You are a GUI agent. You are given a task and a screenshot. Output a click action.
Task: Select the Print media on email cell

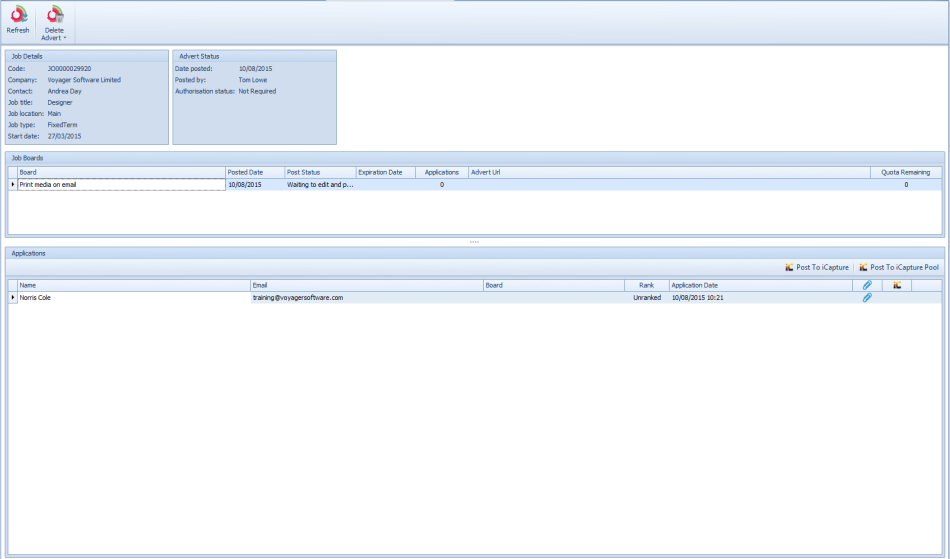pos(121,185)
